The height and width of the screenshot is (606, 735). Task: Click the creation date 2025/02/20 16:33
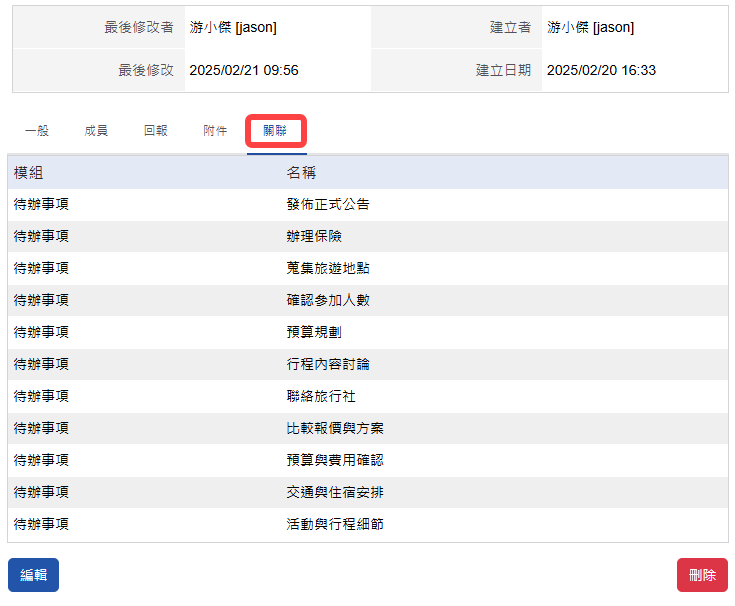601,70
